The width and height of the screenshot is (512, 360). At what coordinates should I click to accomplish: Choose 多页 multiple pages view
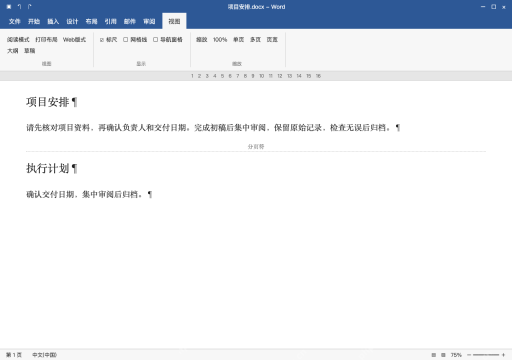click(255, 40)
